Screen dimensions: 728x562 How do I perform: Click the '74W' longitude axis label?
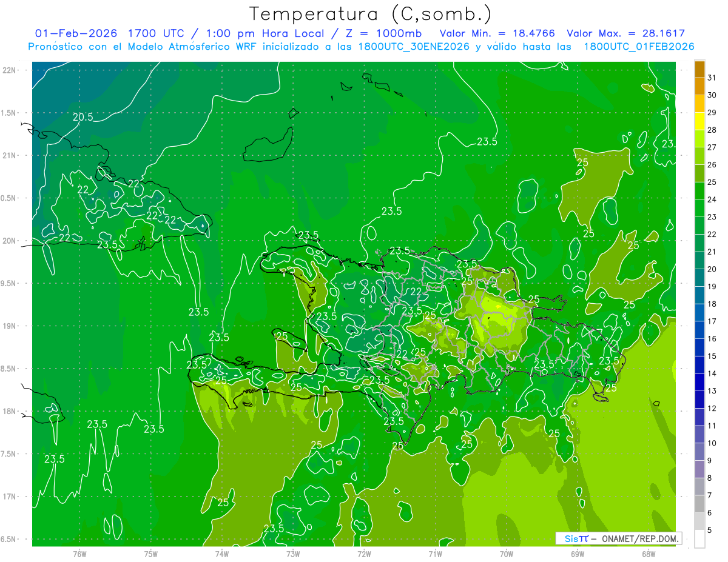point(222,554)
